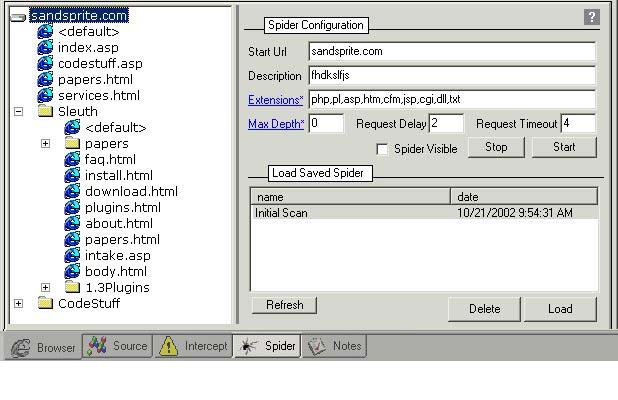Expand the papers folder node
The width and height of the screenshot is (618, 400).
tap(45, 144)
